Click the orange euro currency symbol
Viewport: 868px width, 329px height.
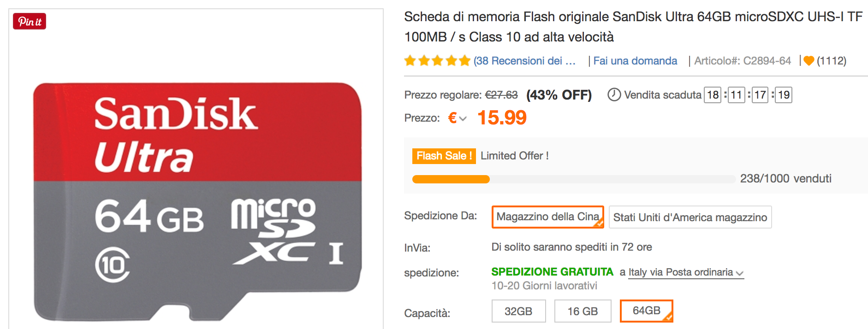(452, 118)
